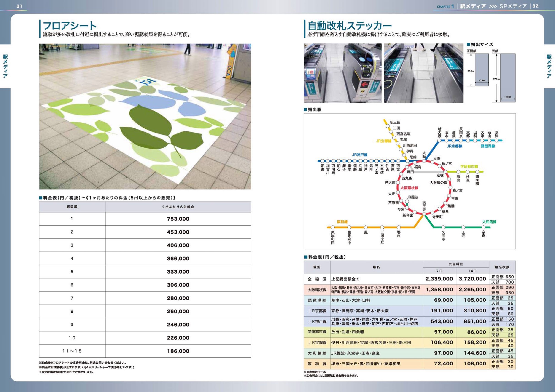Select the 306,000 price cell
The width and height of the screenshot is (555, 392).
pos(178,285)
